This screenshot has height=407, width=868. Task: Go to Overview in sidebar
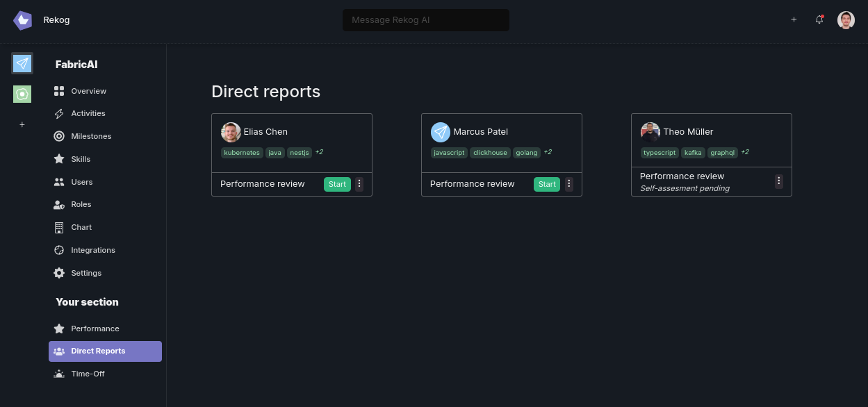click(x=88, y=91)
